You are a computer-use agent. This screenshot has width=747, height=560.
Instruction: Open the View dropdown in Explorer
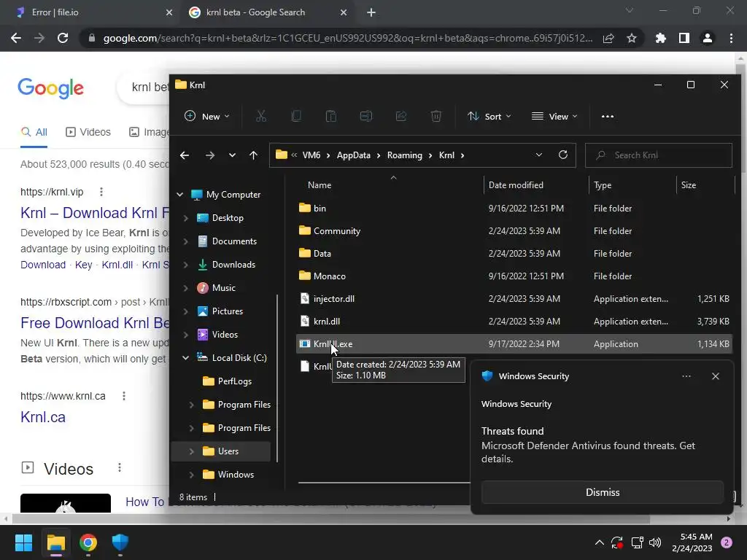pyautogui.click(x=554, y=116)
